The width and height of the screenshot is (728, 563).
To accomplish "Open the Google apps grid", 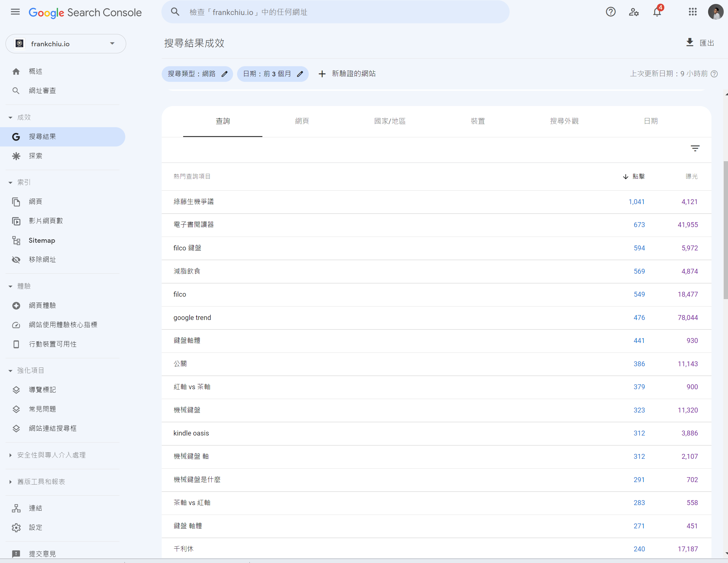I will click(692, 12).
